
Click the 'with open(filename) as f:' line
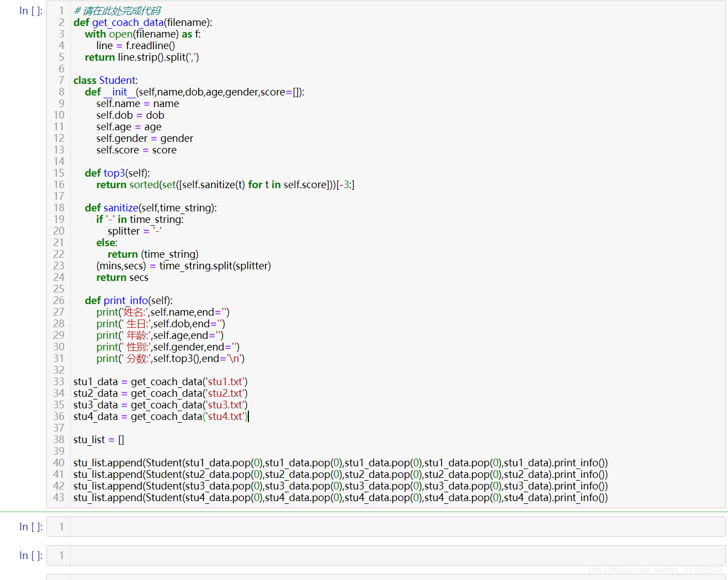(143, 34)
